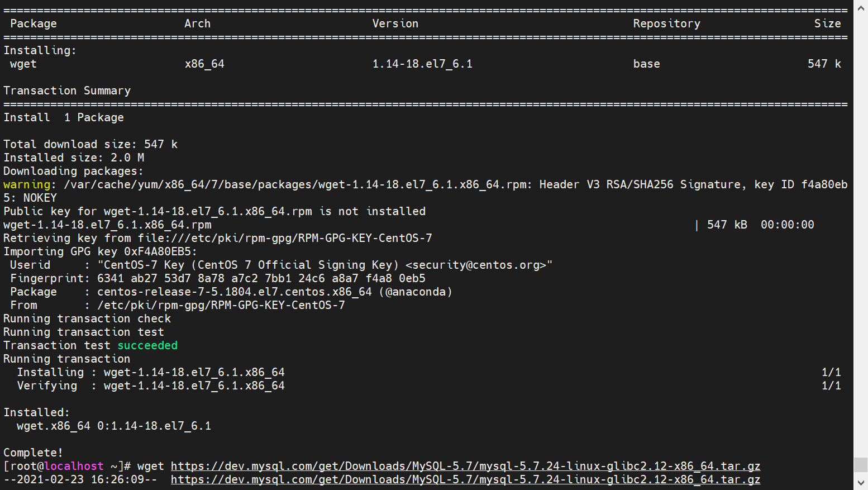Click the "Version" column header
This screenshot has height=490, width=868.
[395, 23]
